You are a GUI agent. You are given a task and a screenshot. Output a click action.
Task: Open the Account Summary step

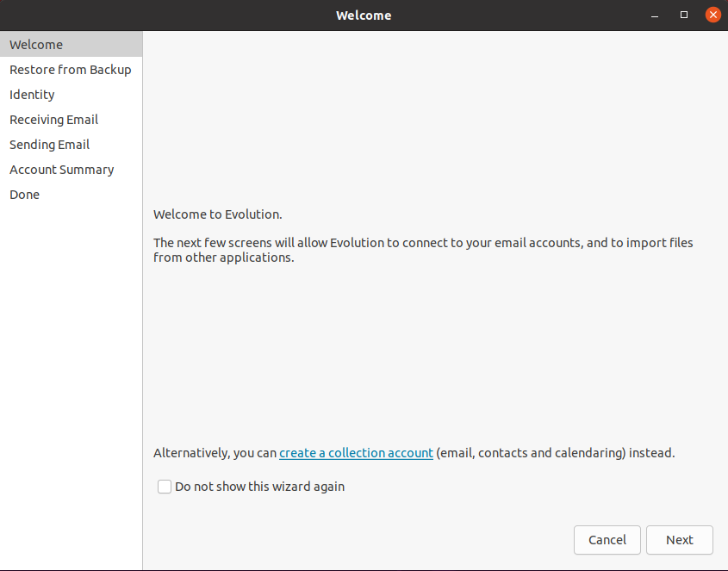[x=61, y=170]
